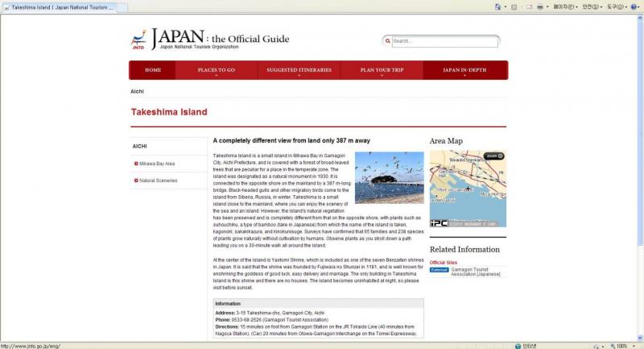Click the External badge icon
Screen dimensions: 644x349
point(440,270)
